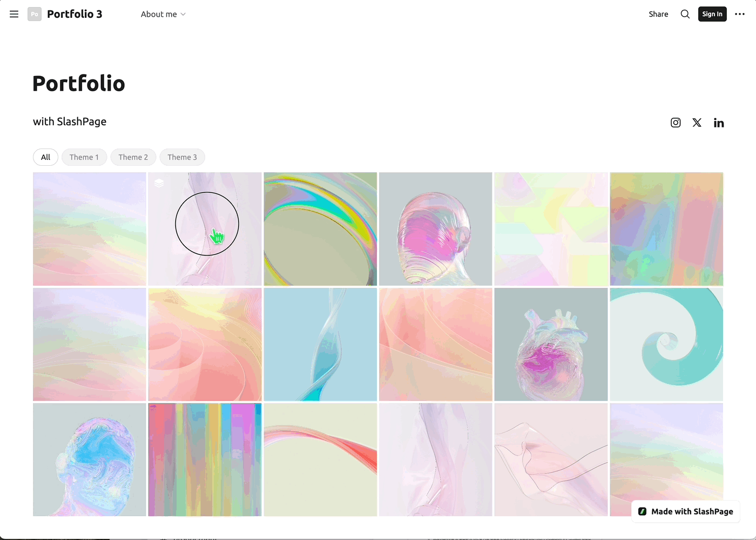The height and width of the screenshot is (540, 756).
Task: Open the three-dot more options menu
Action: pyautogui.click(x=740, y=14)
